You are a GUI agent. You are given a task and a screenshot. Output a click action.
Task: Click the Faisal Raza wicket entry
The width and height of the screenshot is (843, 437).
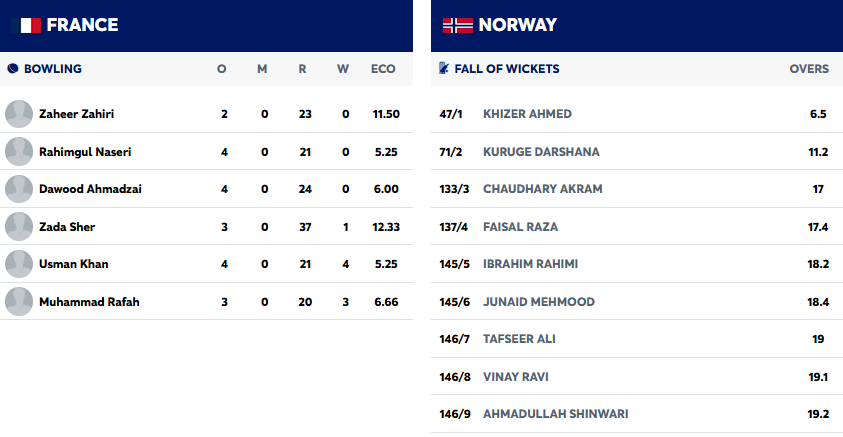(x=520, y=227)
